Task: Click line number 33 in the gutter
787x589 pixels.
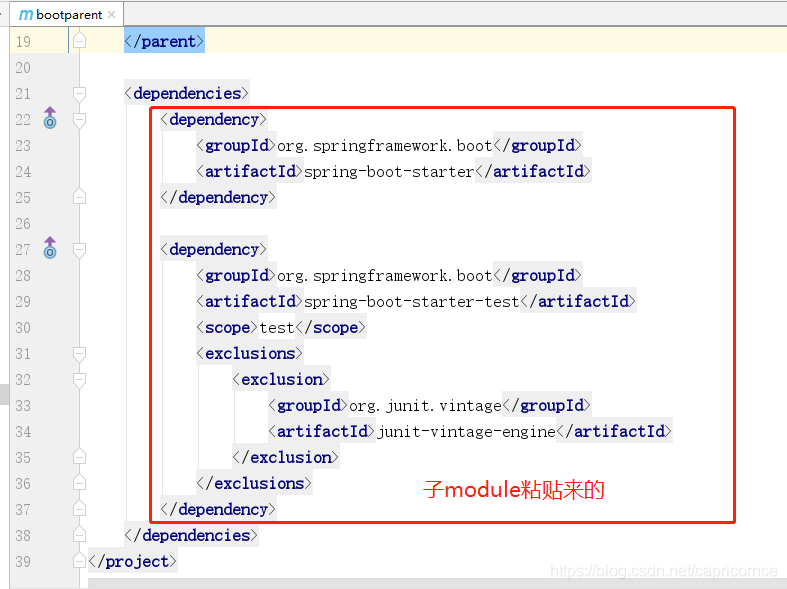Action: click(23, 405)
